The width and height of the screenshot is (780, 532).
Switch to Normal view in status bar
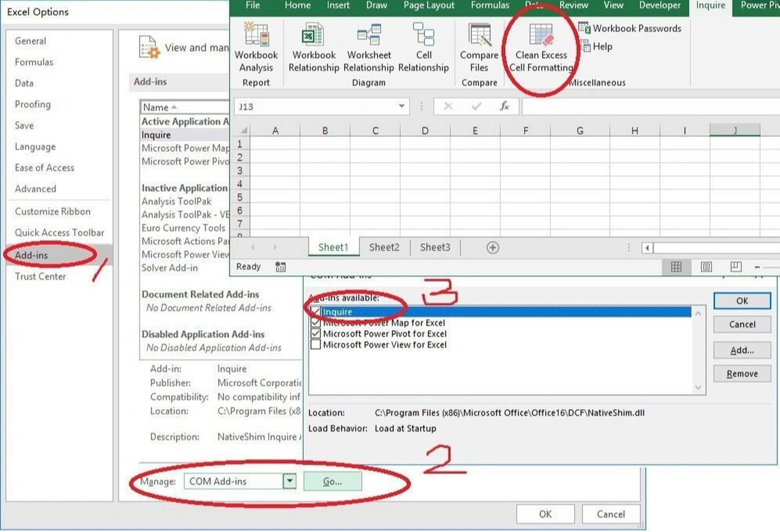(676, 267)
